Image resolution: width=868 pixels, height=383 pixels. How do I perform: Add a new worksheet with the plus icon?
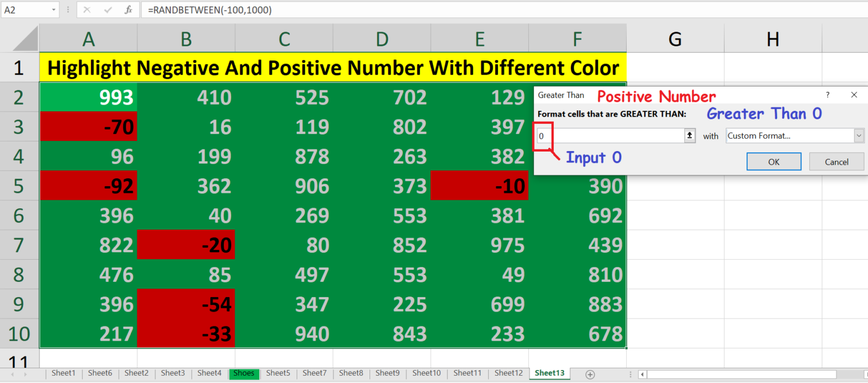point(590,373)
